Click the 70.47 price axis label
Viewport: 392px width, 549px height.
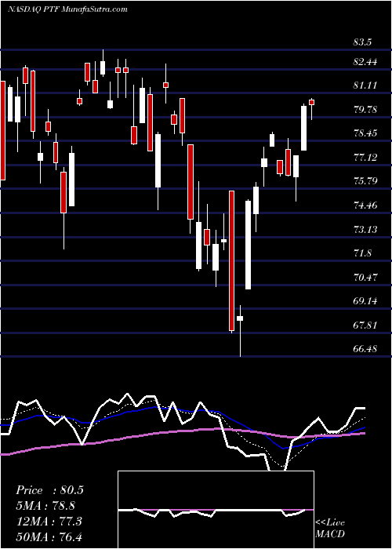point(366,278)
